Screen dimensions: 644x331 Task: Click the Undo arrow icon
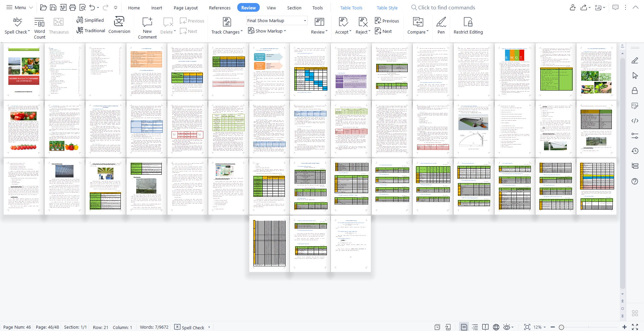coord(92,7)
